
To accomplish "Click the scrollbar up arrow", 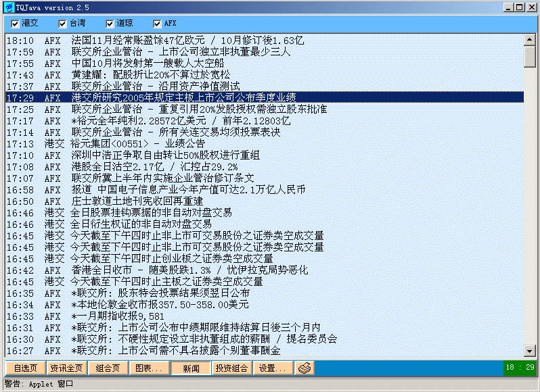I will (x=530, y=40).
